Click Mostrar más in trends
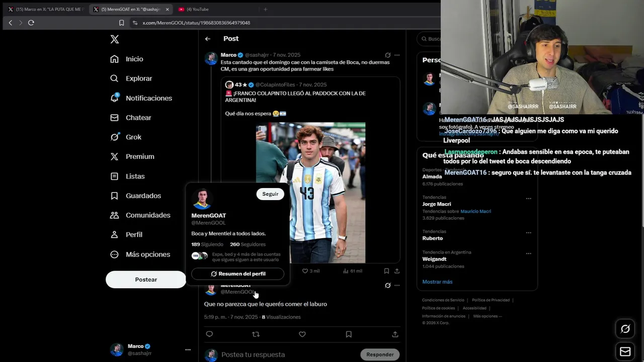Screen dimensions: 644x362 pos(437,282)
